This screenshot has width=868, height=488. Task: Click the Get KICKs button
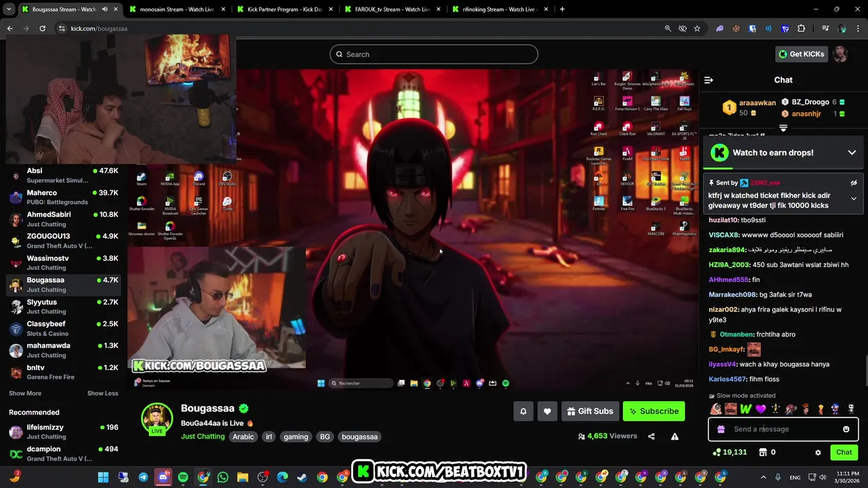[x=802, y=54]
